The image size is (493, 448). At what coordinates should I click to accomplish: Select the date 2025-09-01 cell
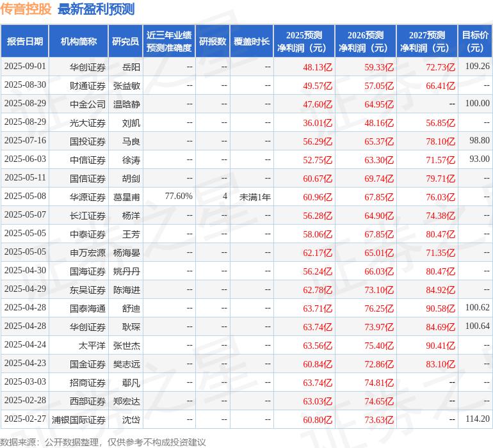(x=25, y=67)
